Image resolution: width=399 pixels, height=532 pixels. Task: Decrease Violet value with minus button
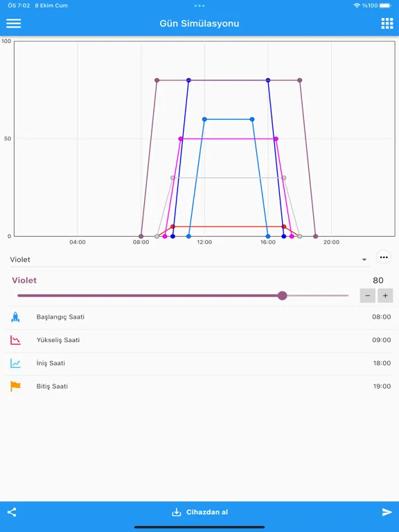coord(367,296)
